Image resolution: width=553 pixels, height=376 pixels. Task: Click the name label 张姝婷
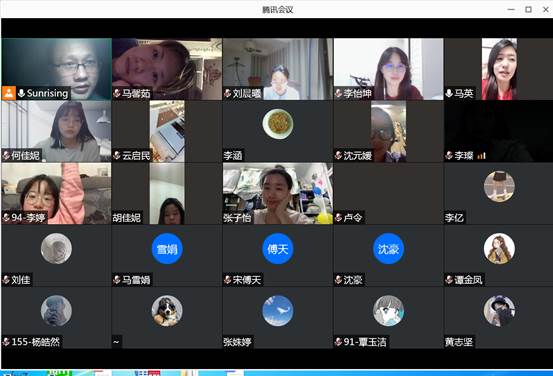(237, 342)
